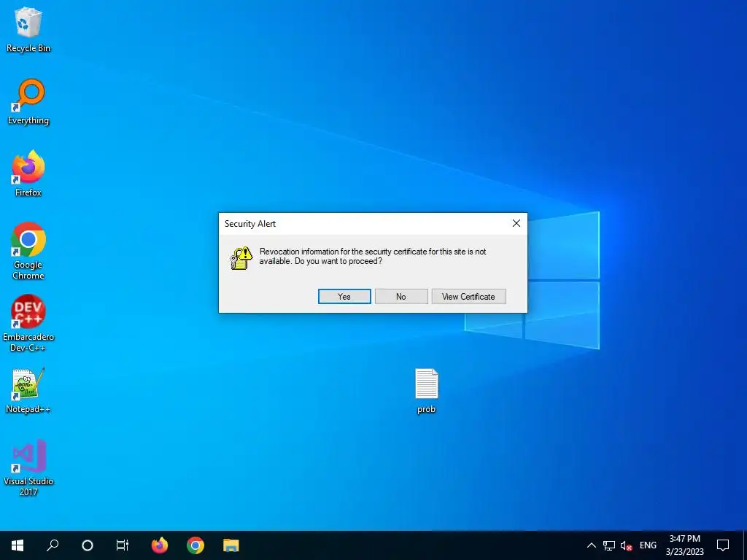The height and width of the screenshot is (560, 747).
Task: Select the Firefox desktop shortcut
Action: point(28,174)
